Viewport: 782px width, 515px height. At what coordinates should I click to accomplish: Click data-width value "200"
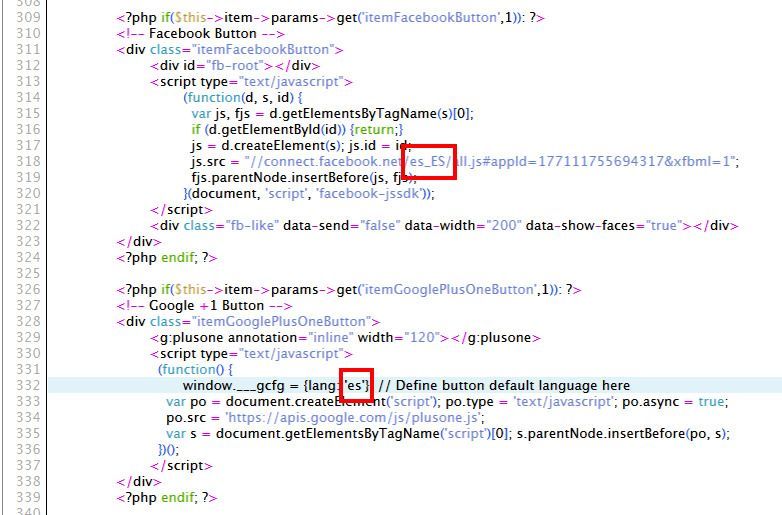click(503, 226)
